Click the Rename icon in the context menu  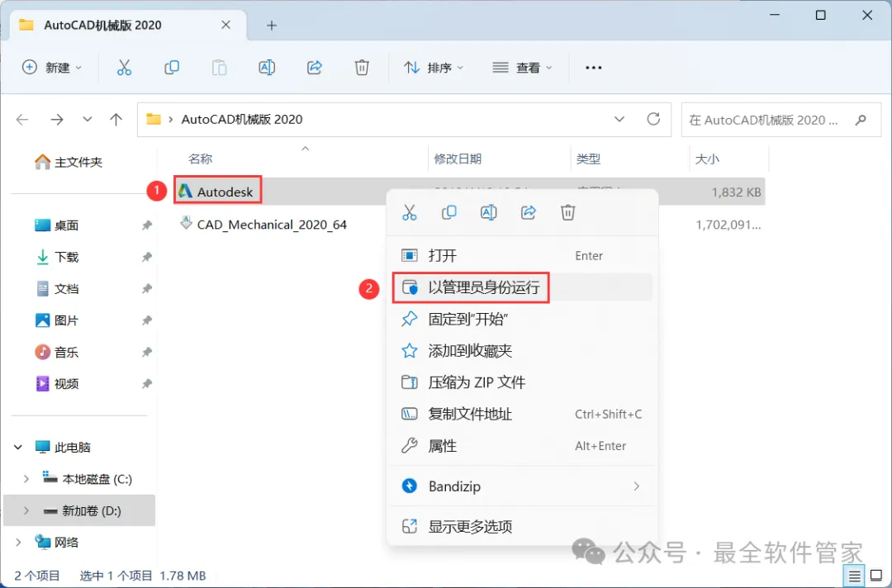coord(489,213)
